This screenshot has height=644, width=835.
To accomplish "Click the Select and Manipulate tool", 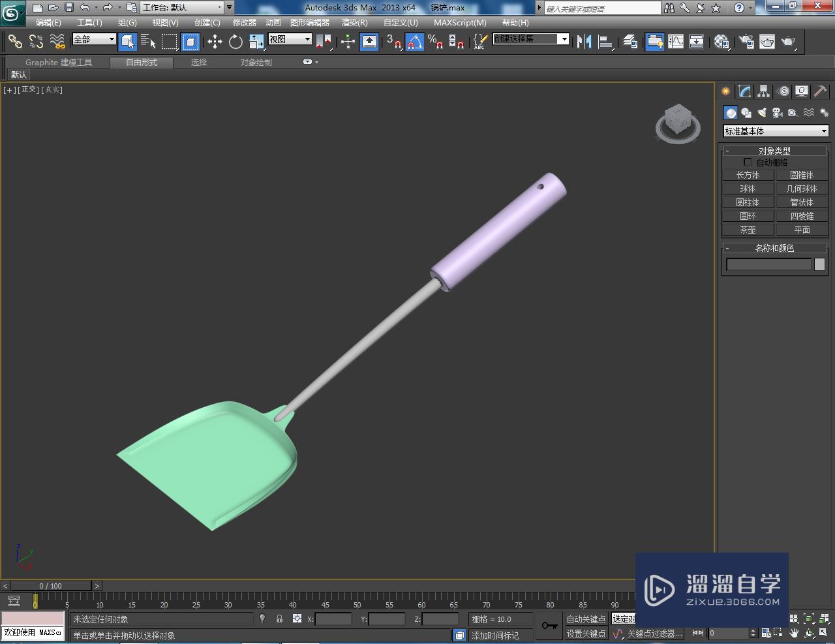I will point(348,42).
